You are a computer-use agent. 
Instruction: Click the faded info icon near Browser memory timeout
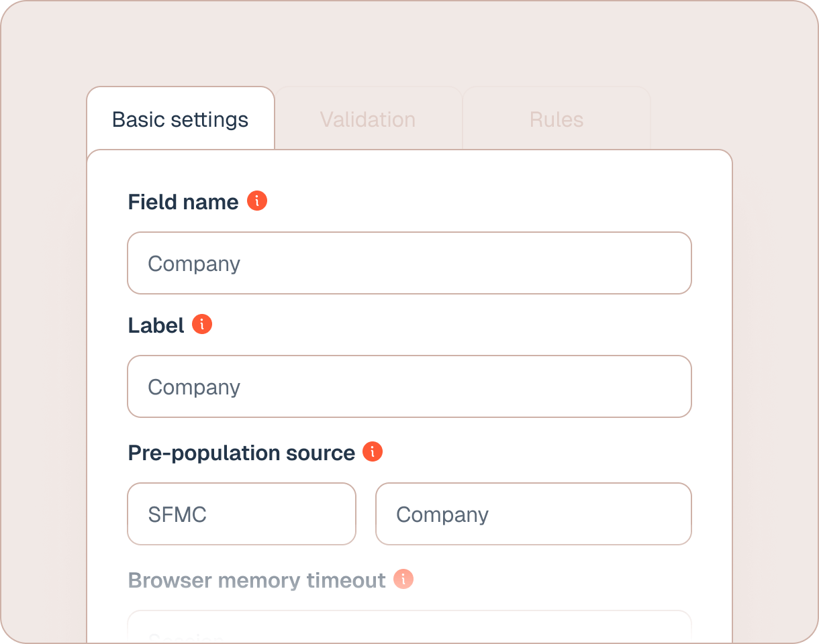point(403,578)
